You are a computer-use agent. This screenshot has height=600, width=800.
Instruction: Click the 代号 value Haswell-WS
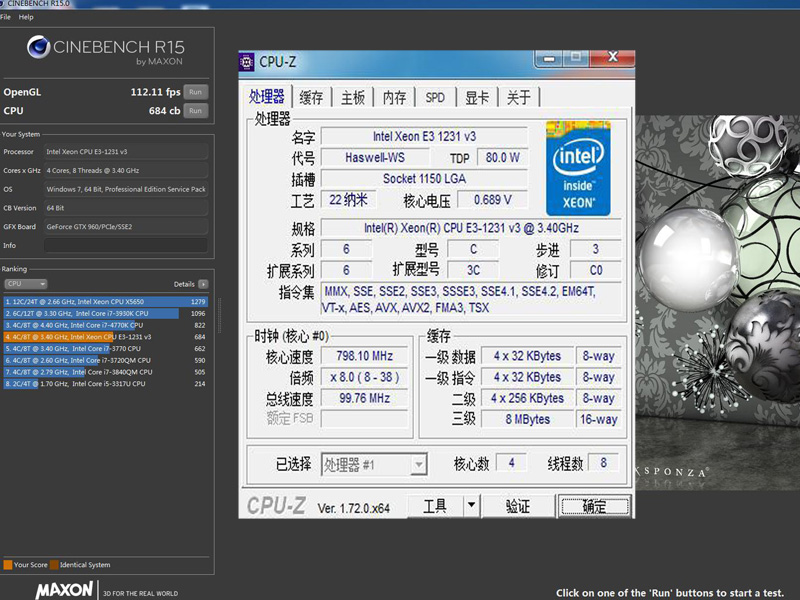point(375,157)
